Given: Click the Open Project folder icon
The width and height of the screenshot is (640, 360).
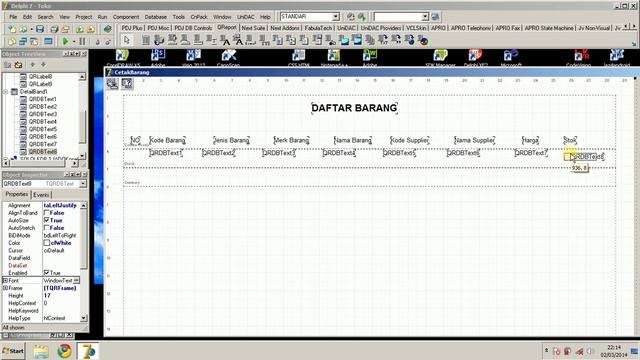Looking at the screenshot, I should pos(65,29).
